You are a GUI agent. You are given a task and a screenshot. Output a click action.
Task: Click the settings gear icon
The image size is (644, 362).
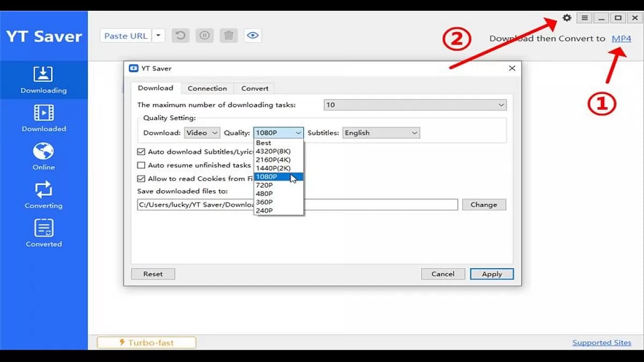567,18
